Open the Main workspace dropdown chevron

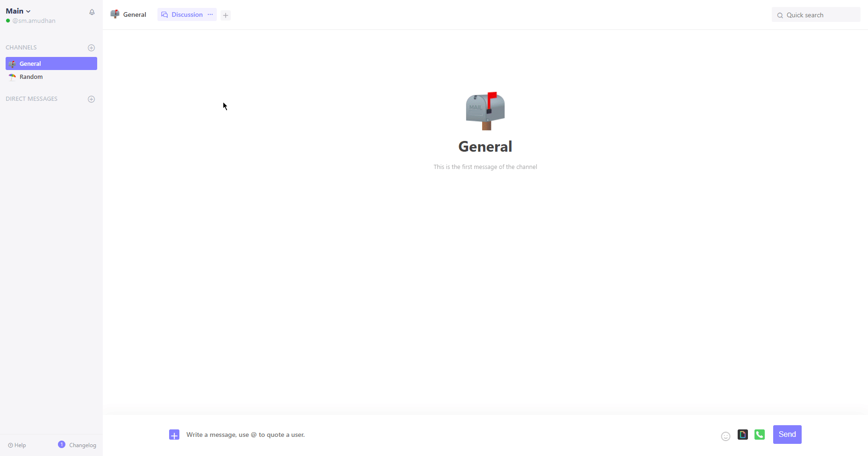click(x=28, y=11)
